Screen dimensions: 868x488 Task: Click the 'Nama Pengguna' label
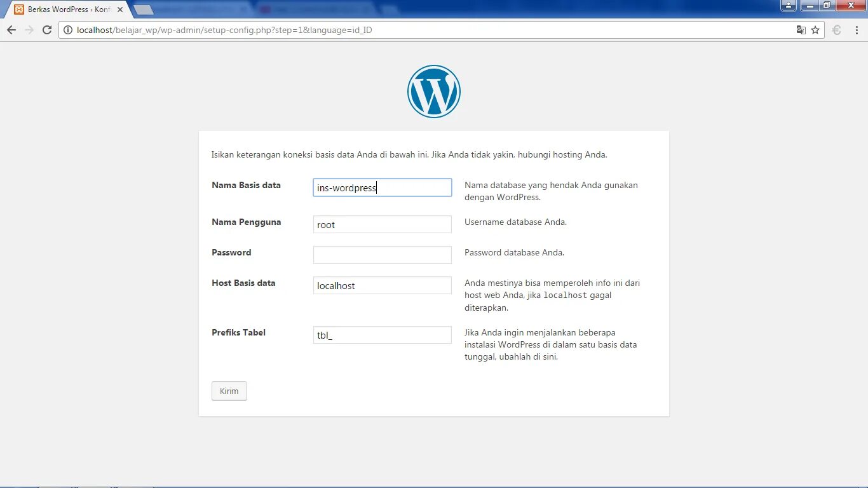click(x=246, y=222)
